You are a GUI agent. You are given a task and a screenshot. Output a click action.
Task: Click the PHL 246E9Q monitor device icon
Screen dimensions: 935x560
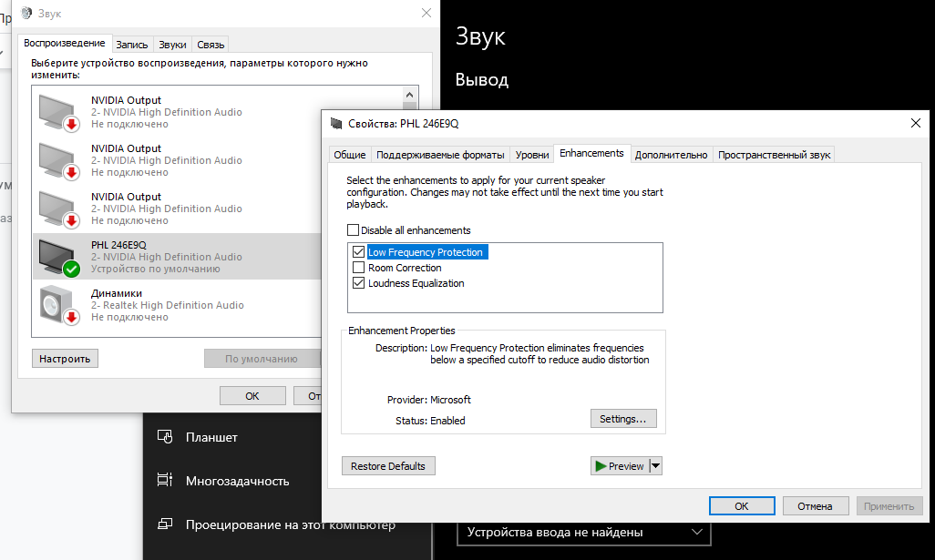click(x=59, y=258)
